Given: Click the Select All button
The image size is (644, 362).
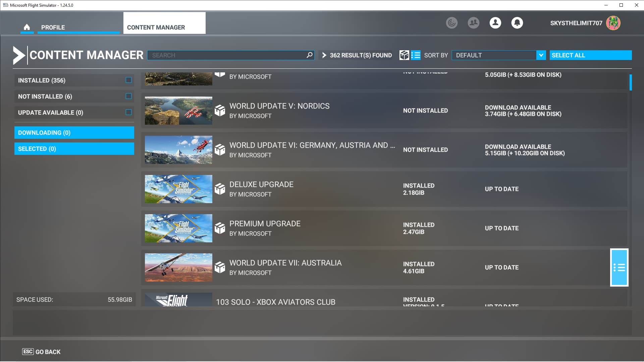Looking at the screenshot, I should tap(591, 55).
